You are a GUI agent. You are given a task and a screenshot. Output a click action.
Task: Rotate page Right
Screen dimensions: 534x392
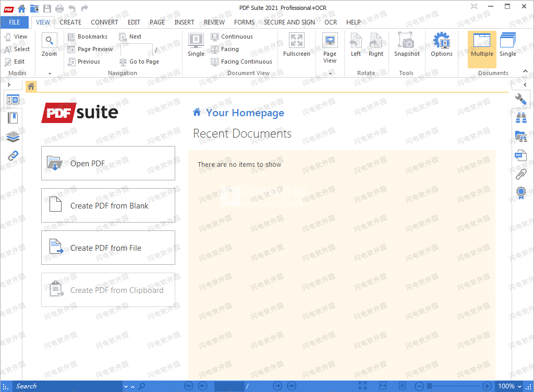[x=375, y=45]
